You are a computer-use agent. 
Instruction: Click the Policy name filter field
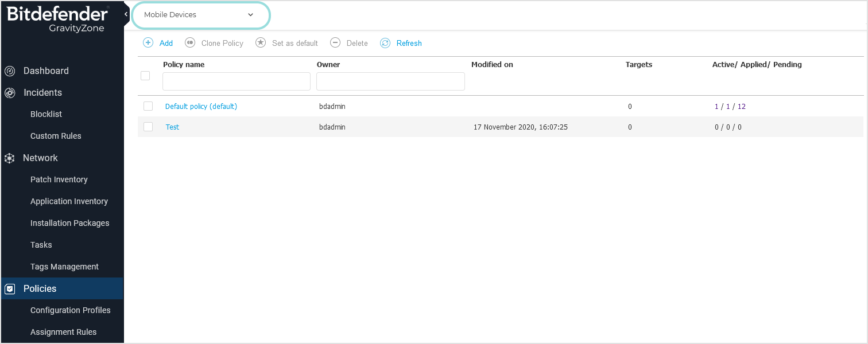[x=237, y=81]
